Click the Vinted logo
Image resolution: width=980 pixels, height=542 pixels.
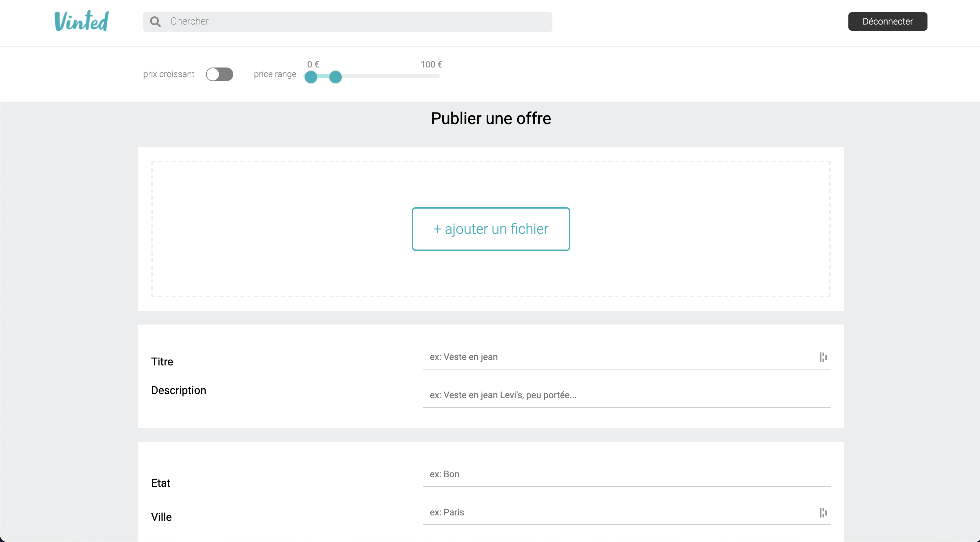click(x=81, y=21)
